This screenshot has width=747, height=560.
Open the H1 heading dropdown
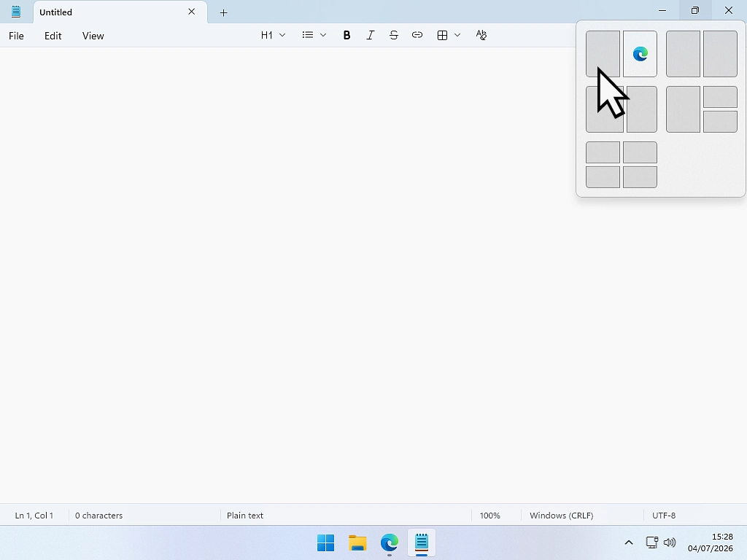click(273, 35)
